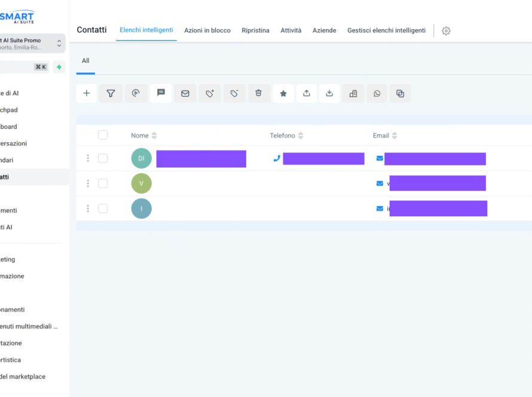532x397 pixels.
Task: Click the green lightning quick action button
Action: tap(59, 67)
